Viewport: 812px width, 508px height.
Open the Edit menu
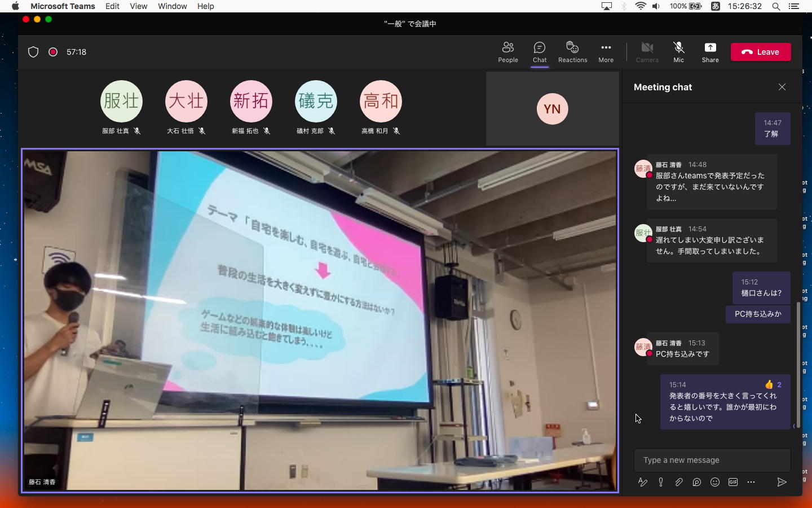click(112, 6)
